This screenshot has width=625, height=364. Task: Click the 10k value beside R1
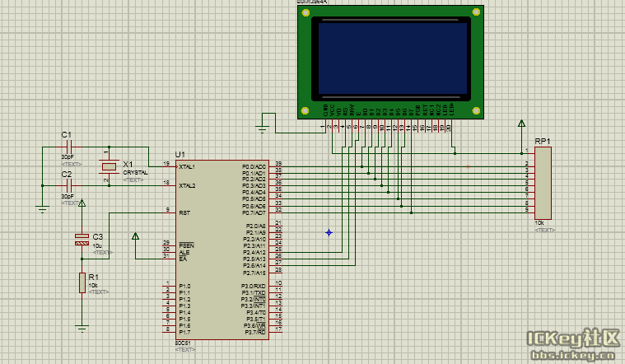tap(93, 286)
